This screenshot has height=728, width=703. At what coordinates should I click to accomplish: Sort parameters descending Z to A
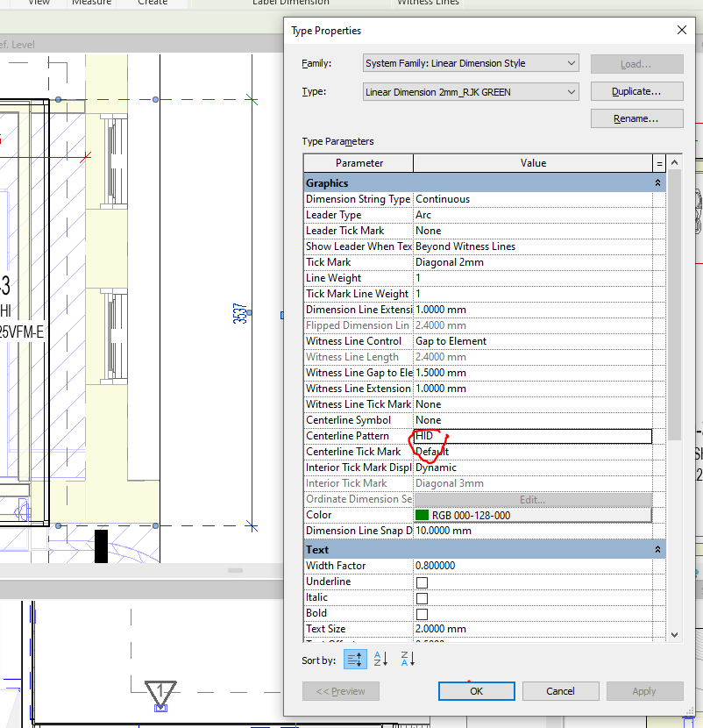click(x=408, y=659)
